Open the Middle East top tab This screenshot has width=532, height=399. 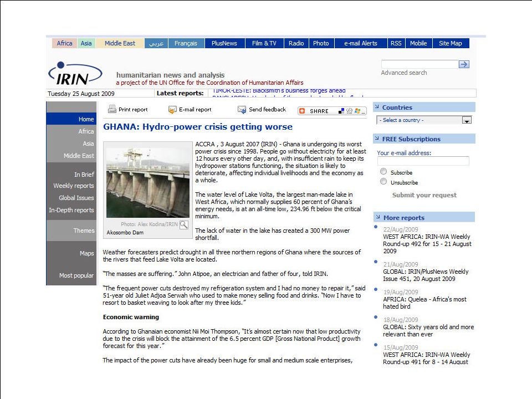120,43
